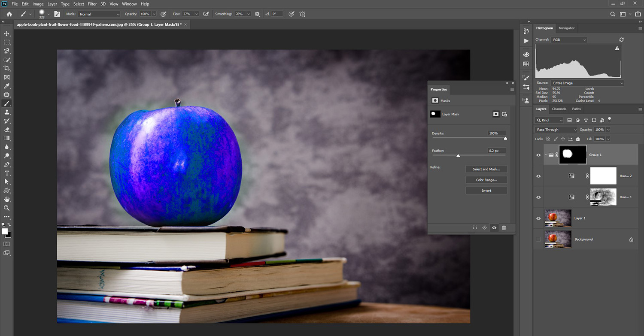644x336 pixels.
Task: Select the Eraser tool
Action: point(6,129)
